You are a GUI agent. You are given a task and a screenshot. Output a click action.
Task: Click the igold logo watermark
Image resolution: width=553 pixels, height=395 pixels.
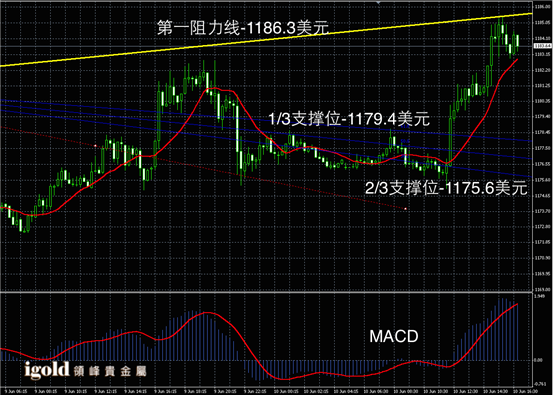coord(47,370)
